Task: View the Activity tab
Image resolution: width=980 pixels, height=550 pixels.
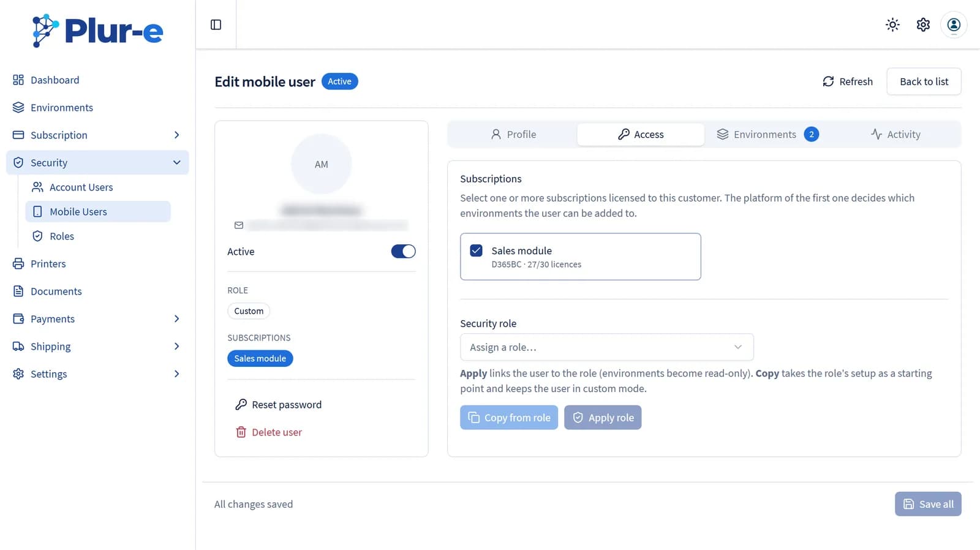Action: tap(895, 134)
